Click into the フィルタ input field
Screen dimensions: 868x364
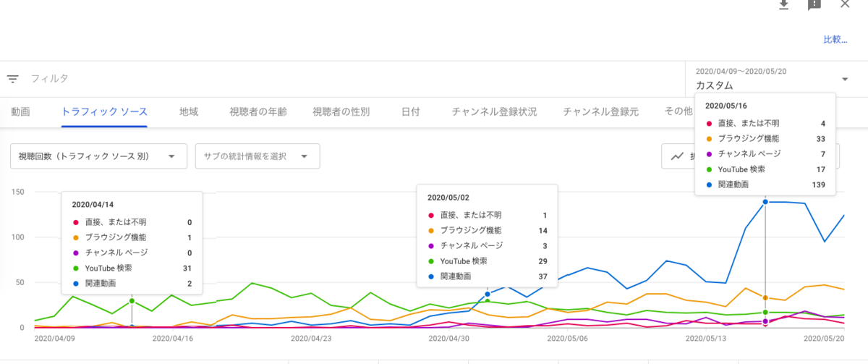tap(354, 79)
